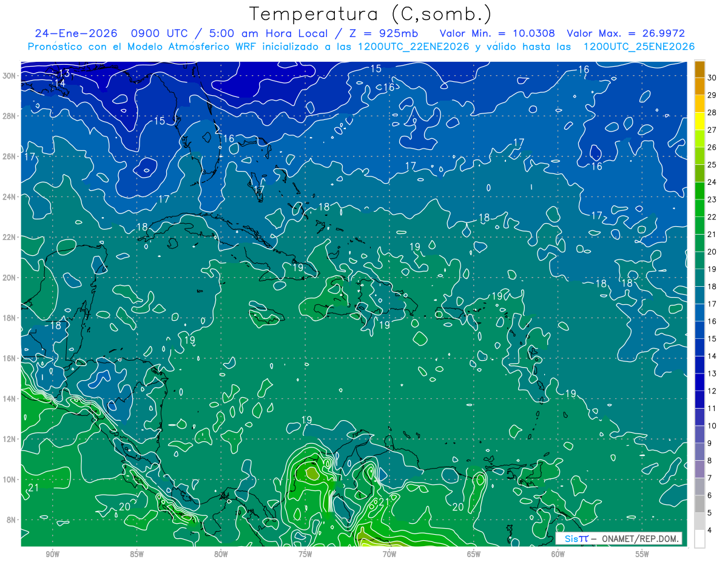Click the gray legend band between 5 and 6
728x562 pixels.
[700, 504]
